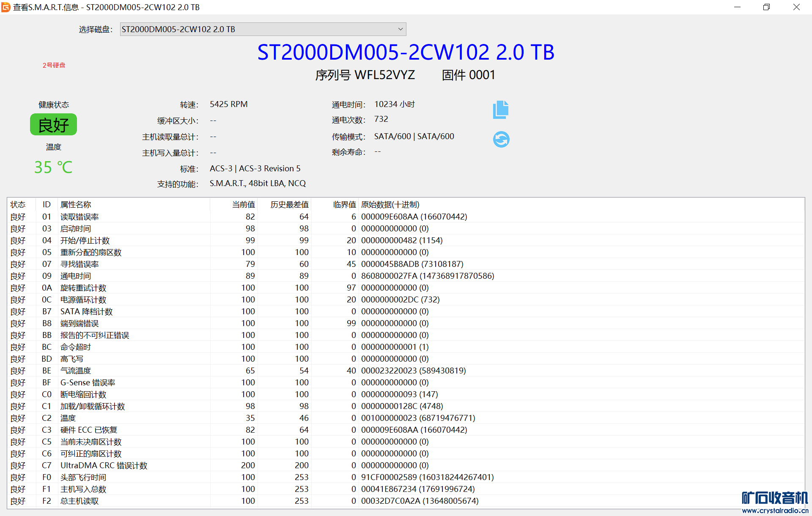Click the 历史最差值 column header
Viewport: 812px width, 516px height.
click(x=289, y=205)
